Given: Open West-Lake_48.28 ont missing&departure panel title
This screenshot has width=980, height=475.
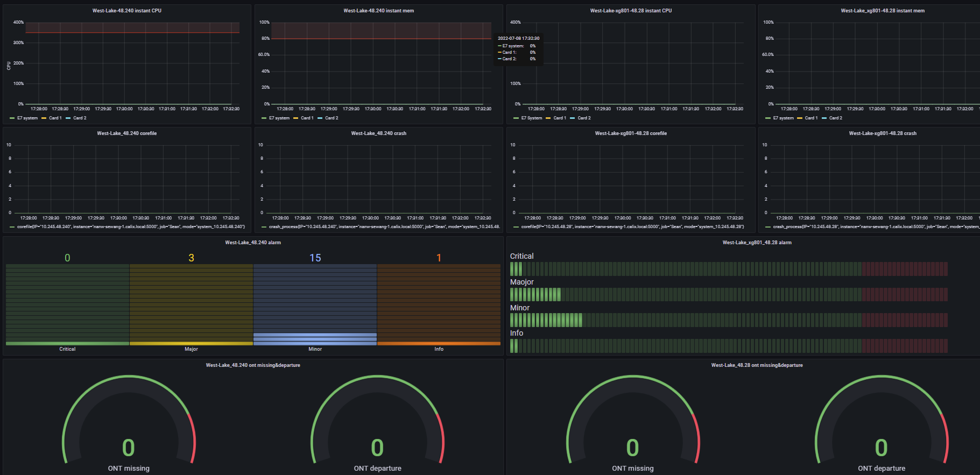Looking at the screenshot, I should (757, 365).
